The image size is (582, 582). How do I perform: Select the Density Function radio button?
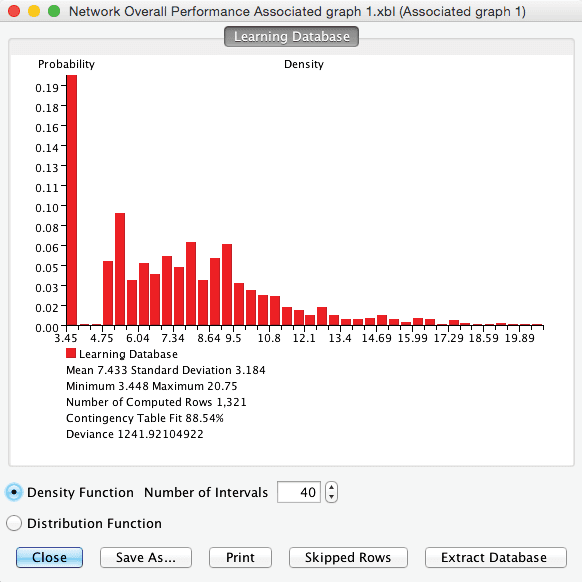pyautogui.click(x=14, y=493)
